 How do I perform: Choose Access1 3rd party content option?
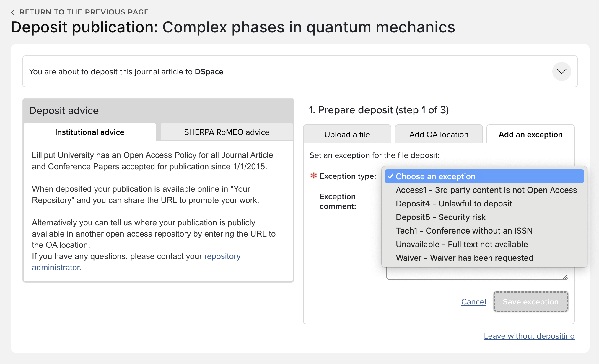coord(486,190)
